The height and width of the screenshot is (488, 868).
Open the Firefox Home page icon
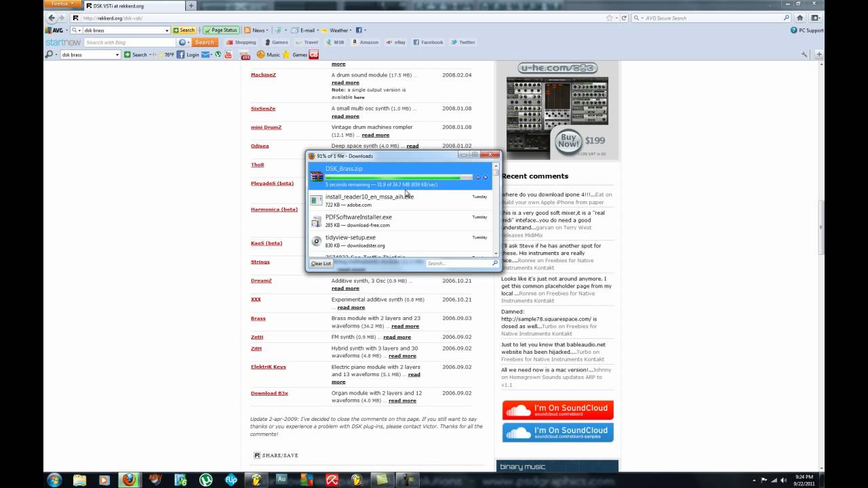[x=800, y=18]
